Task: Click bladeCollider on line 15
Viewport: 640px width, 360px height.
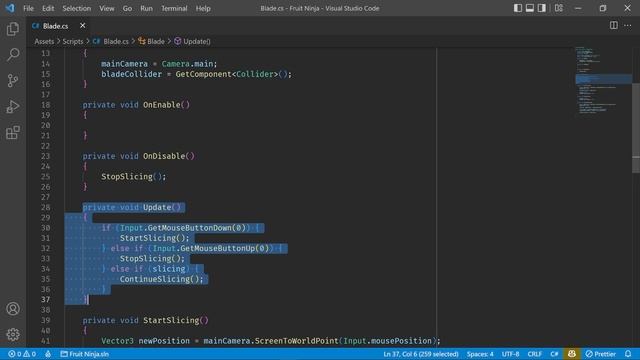Action: (x=131, y=74)
